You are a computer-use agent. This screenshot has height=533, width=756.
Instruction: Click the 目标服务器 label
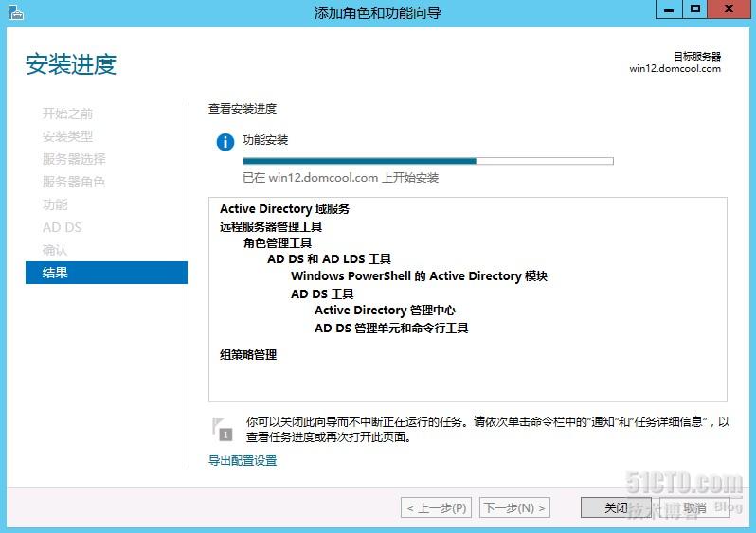click(x=697, y=57)
